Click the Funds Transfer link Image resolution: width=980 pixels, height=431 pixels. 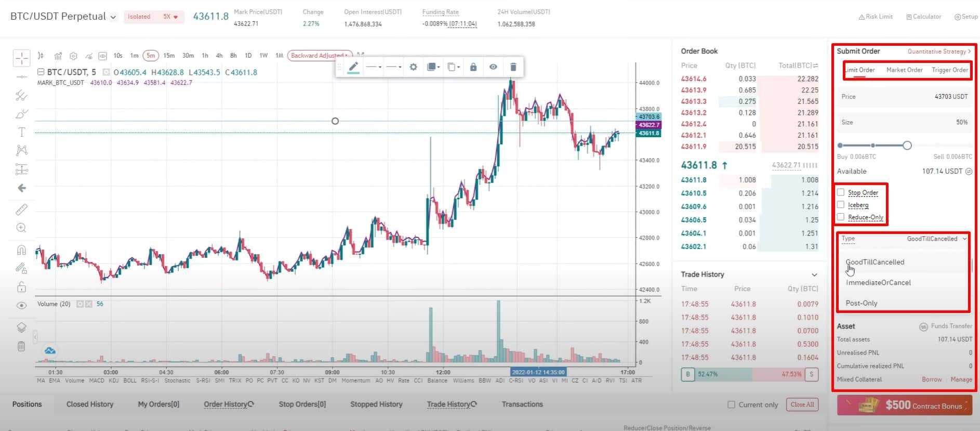pos(950,326)
